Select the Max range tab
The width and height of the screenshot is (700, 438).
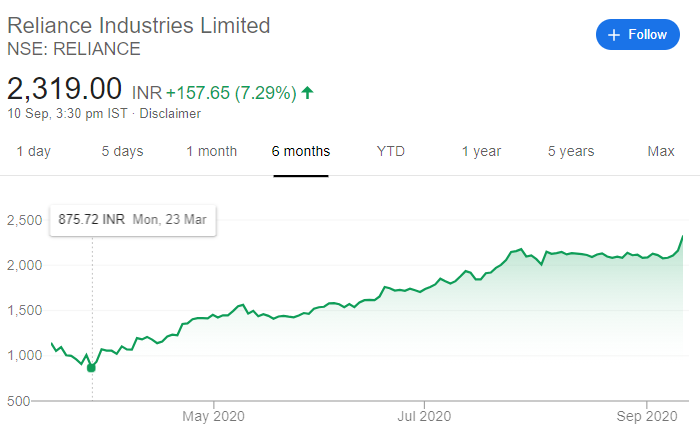coord(661,151)
